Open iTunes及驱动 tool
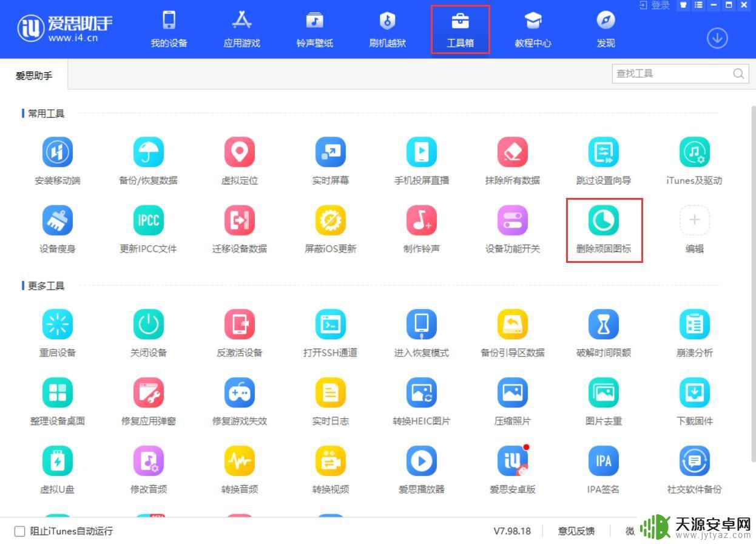Image resolution: width=756 pixels, height=544 pixels. pos(695,152)
